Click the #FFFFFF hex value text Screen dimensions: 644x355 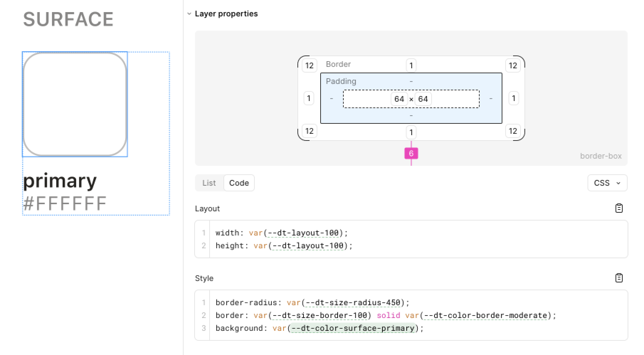coord(65,203)
